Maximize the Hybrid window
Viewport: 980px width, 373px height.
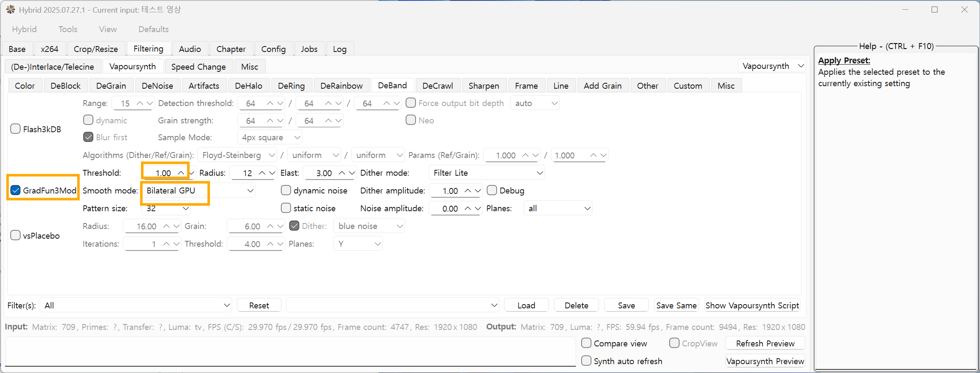934,9
